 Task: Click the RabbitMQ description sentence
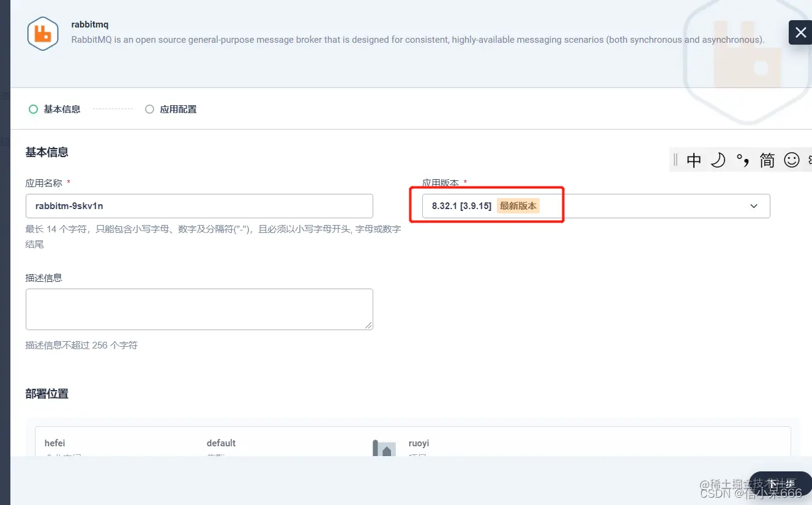coord(418,40)
